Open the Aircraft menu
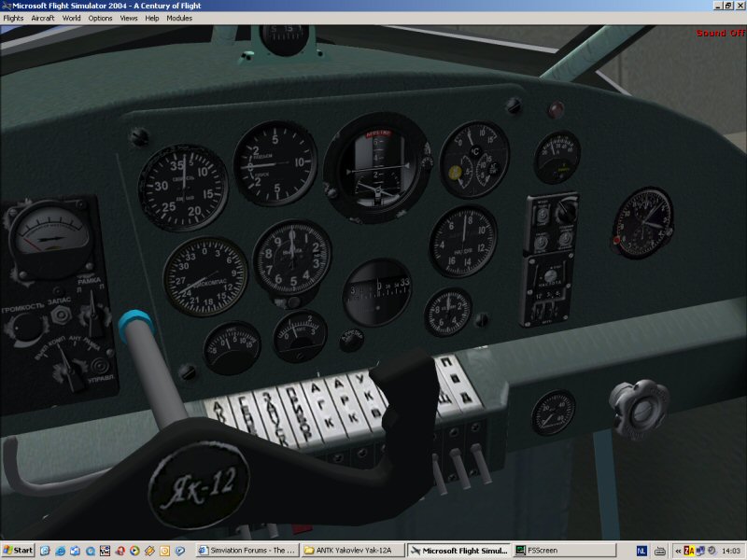Image resolution: width=747 pixels, height=560 pixels. tap(43, 18)
